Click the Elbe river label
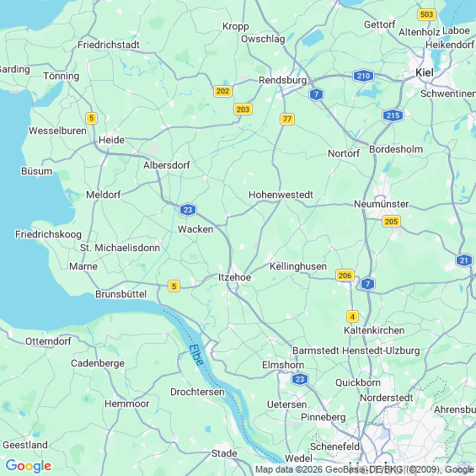476x476 pixels. click(x=196, y=356)
